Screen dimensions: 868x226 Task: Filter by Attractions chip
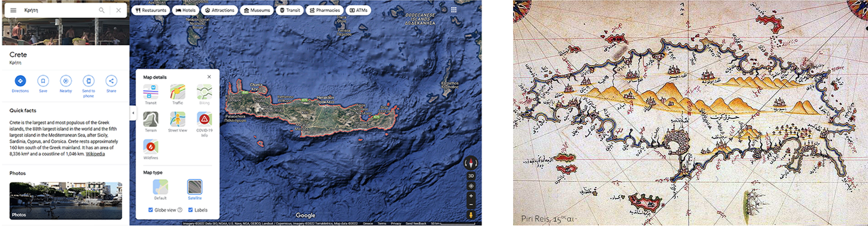click(x=219, y=10)
